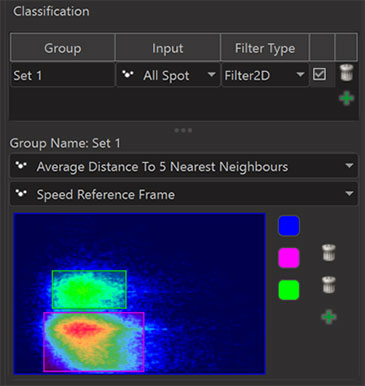Click the spots icon next to All Spot
Image resolution: width=365 pixels, height=386 pixels.
[x=128, y=75]
